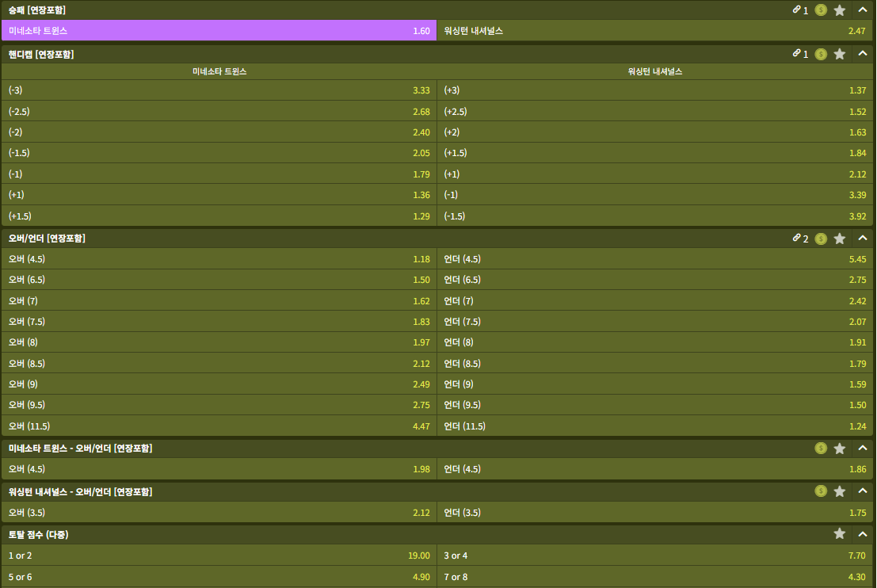This screenshot has height=588, width=877.
Task: Bet 언더 (8) at 1.91
Action: pos(655,342)
